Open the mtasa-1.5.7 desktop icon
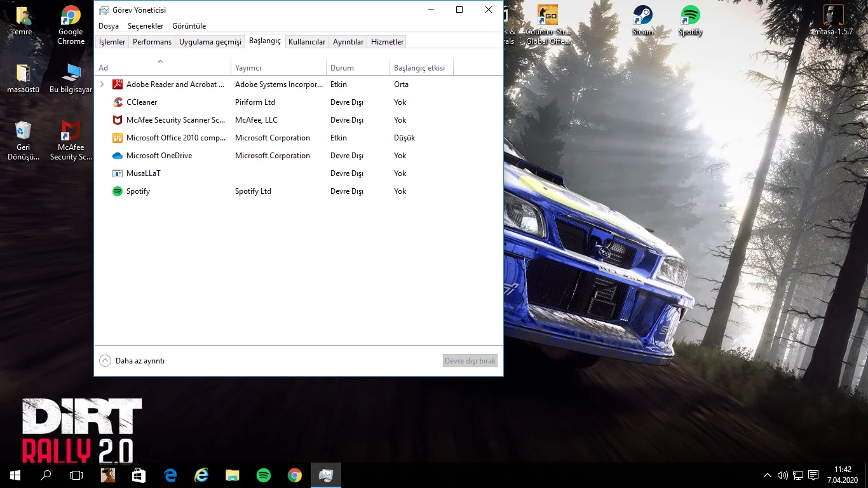This screenshot has width=868, height=488. coord(833,21)
